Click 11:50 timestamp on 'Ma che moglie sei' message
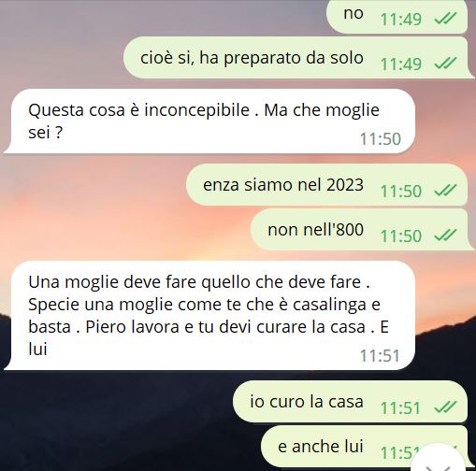The image size is (476, 471). 381,139
